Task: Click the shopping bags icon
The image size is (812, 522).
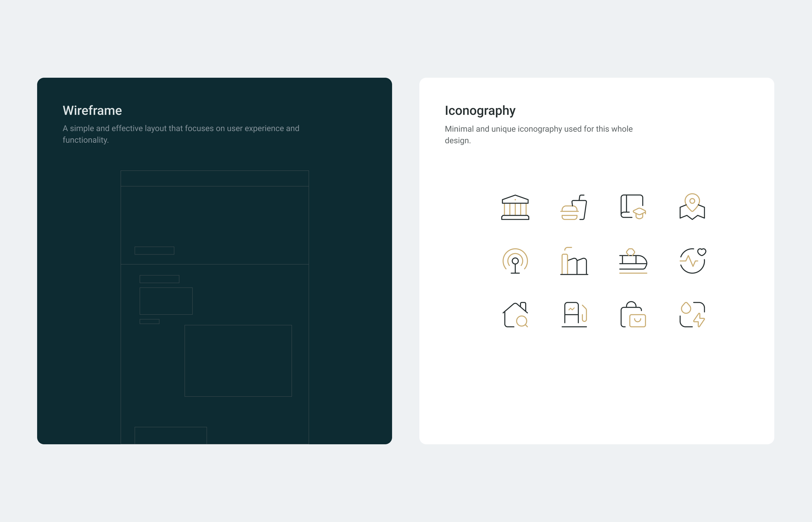Action: pos(633,315)
